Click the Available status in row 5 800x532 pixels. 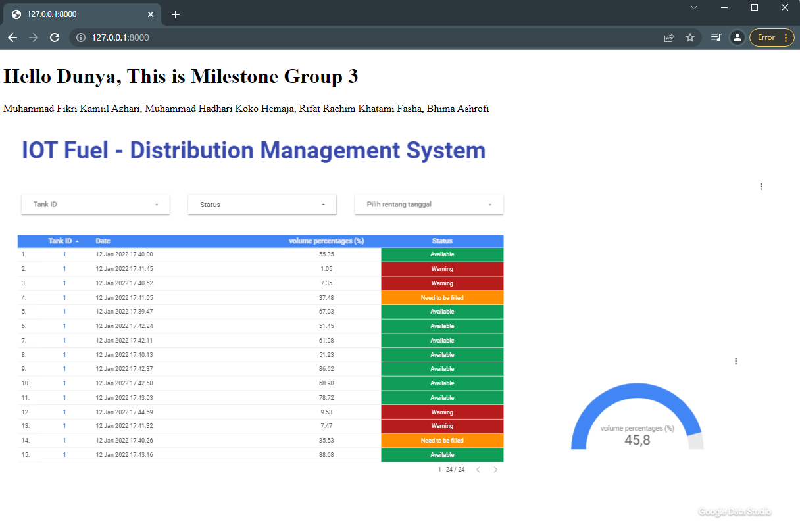coord(442,312)
